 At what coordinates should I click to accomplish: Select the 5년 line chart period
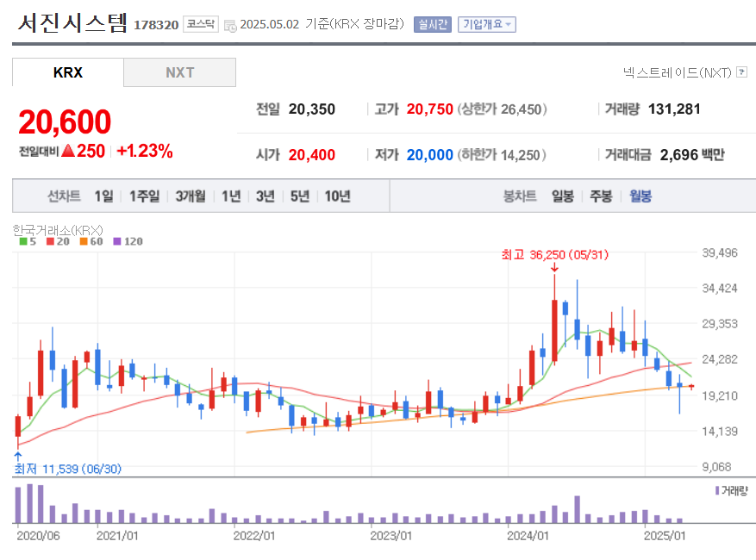300,196
